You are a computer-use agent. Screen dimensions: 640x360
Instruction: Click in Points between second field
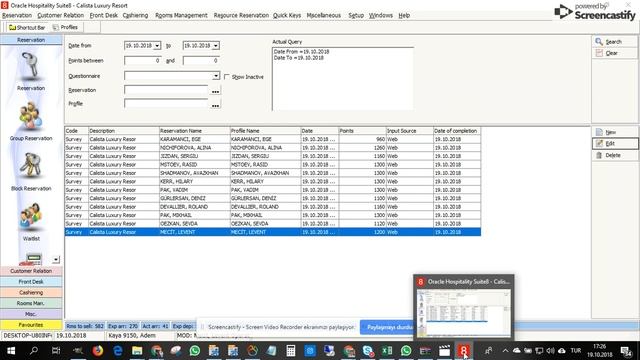click(x=201, y=60)
